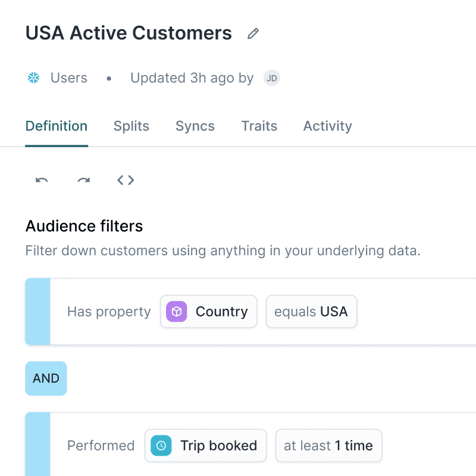Image resolution: width=476 pixels, height=476 pixels.
Task: Open the Syncs tab
Action: point(195,126)
